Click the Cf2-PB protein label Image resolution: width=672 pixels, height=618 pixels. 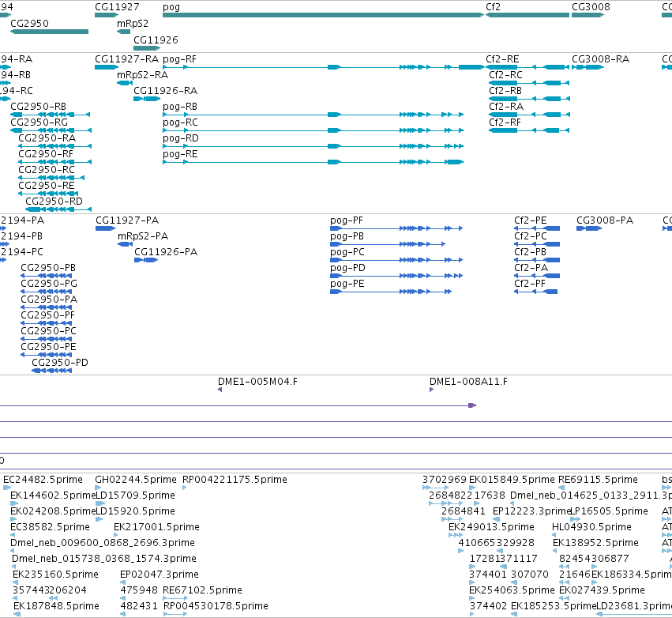tap(530, 252)
